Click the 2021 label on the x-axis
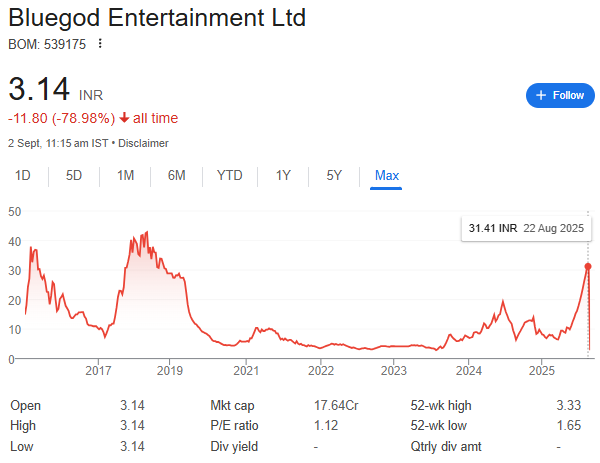This screenshot has height=463, width=600. 246,372
